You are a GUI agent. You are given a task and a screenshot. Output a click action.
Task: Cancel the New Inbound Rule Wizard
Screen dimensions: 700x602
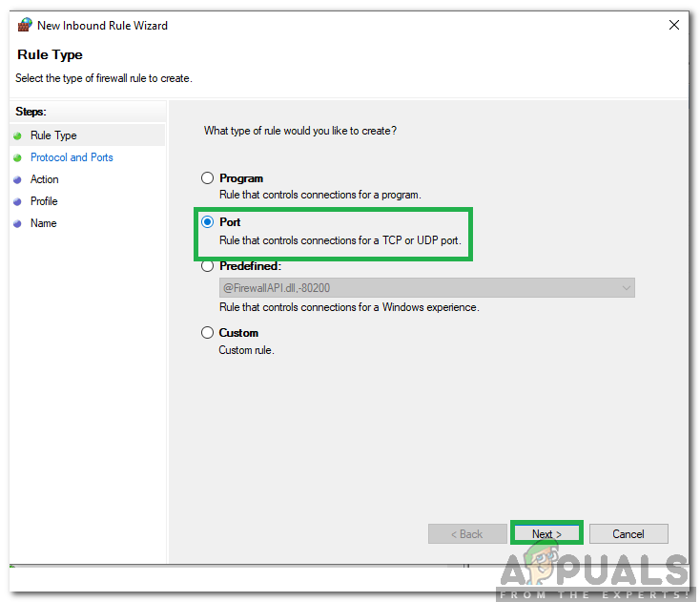[x=628, y=533]
